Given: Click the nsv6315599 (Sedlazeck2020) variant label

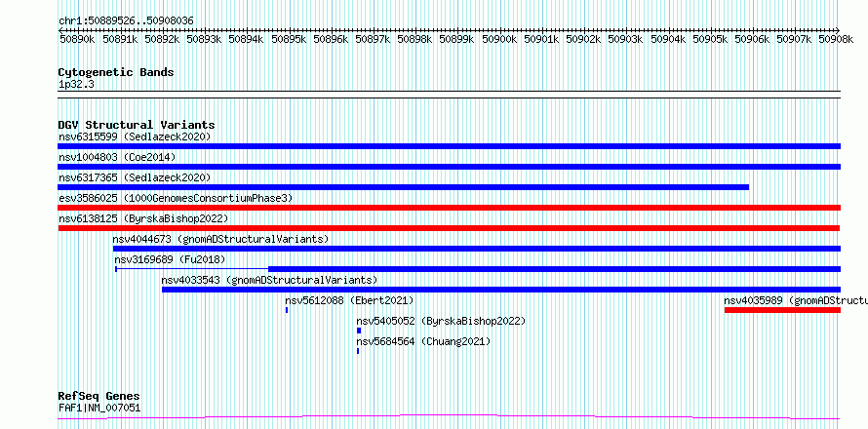Looking at the screenshot, I should [135, 136].
